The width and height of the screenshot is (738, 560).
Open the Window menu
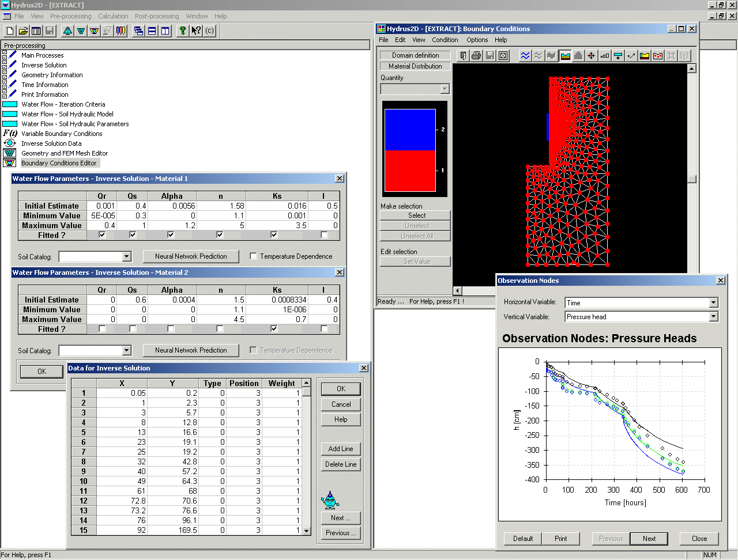pyautogui.click(x=197, y=16)
